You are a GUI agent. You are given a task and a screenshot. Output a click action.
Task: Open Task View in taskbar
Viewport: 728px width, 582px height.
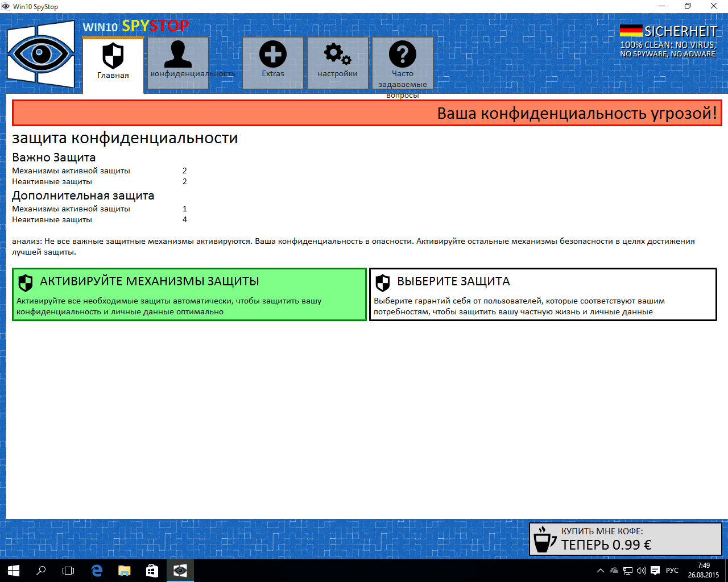[68, 571]
